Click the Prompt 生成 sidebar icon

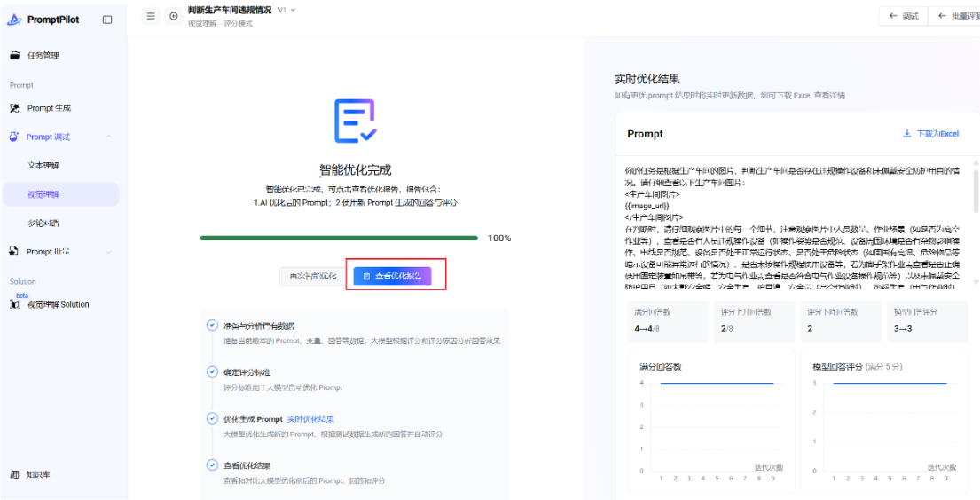pos(15,108)
